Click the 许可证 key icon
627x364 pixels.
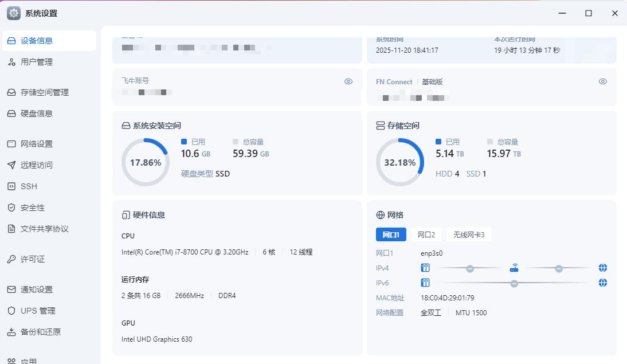12,259
